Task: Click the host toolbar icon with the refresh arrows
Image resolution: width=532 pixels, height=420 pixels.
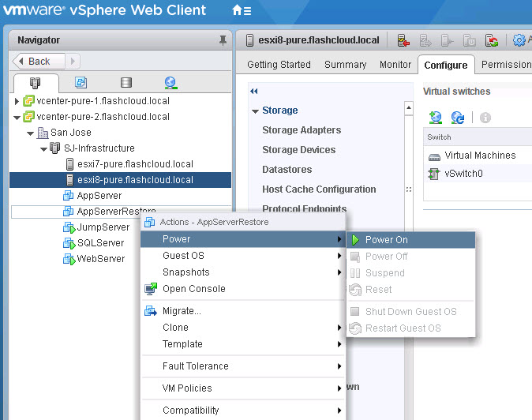Action: point(491,40)
